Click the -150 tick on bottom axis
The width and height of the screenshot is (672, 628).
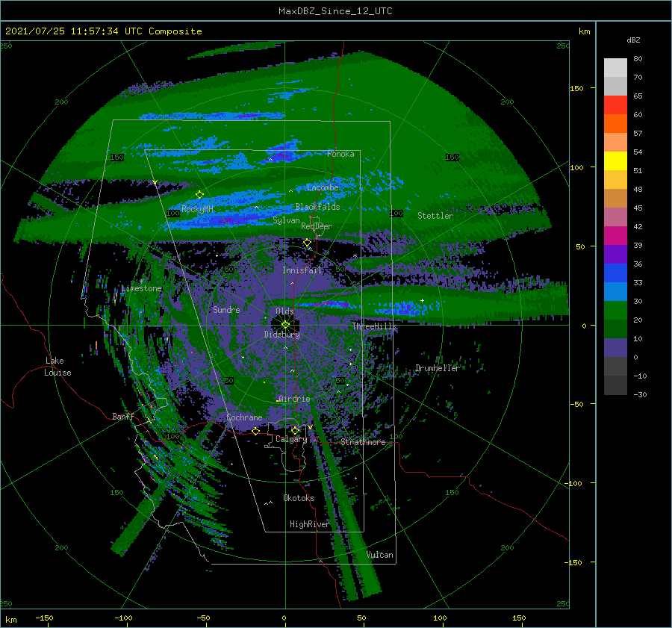click(44, 618)
